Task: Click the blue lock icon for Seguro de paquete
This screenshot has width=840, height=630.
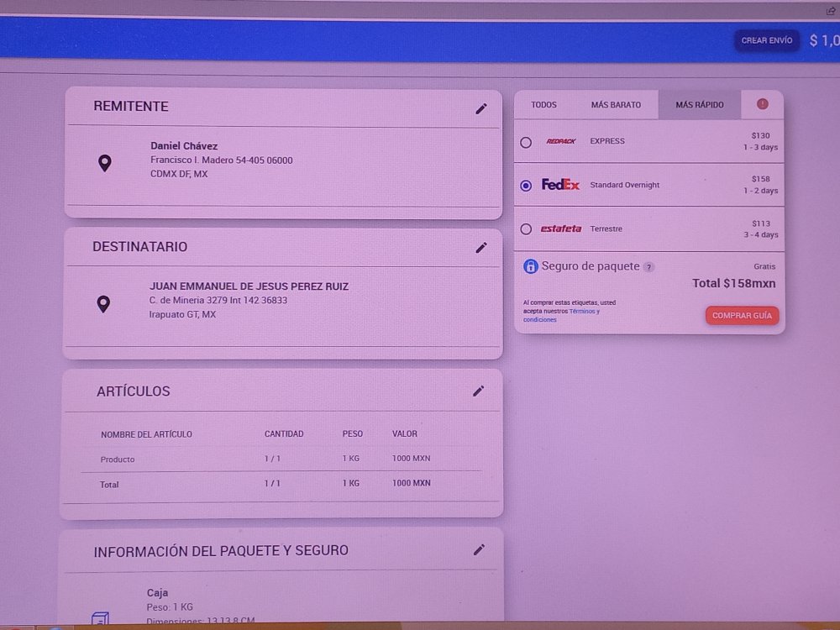Action: (531, 266)
